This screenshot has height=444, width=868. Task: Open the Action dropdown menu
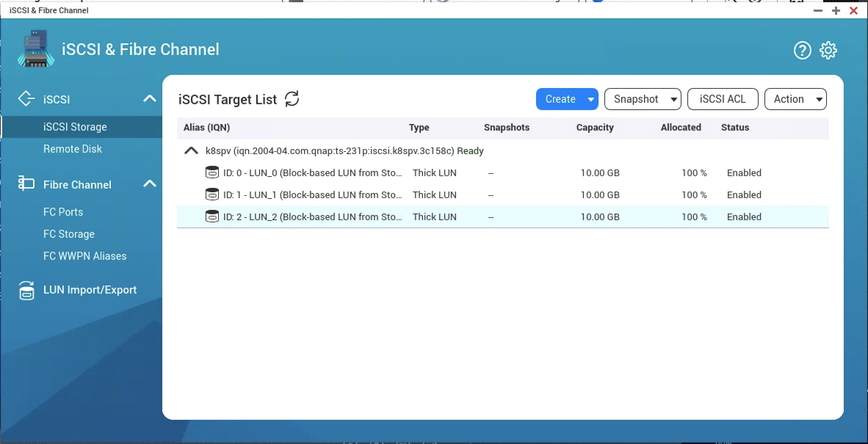pyautogui.click(x=795, y=99)
